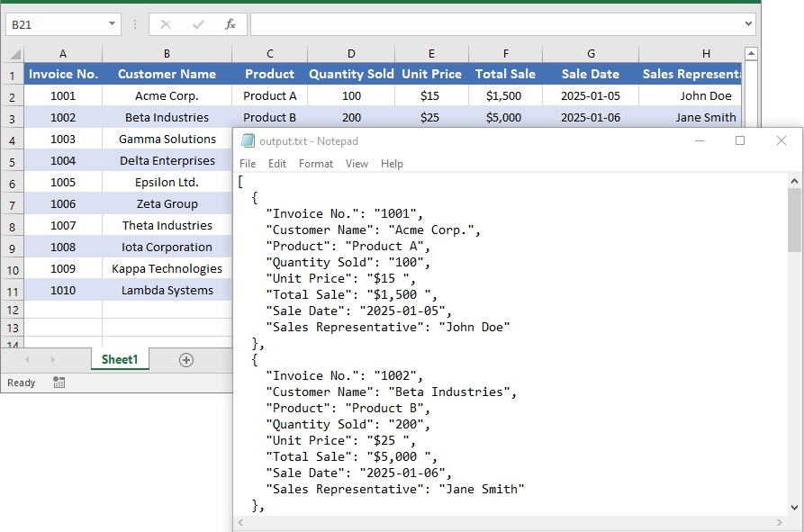This screenshot has width=804, height=532.
Task: Click the Notepad icon in the output.txt title bar
Action: (249, 140)
